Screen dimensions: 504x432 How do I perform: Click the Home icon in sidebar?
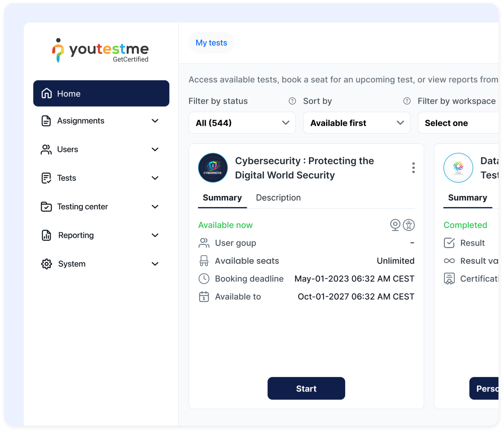tap(46, 94)
